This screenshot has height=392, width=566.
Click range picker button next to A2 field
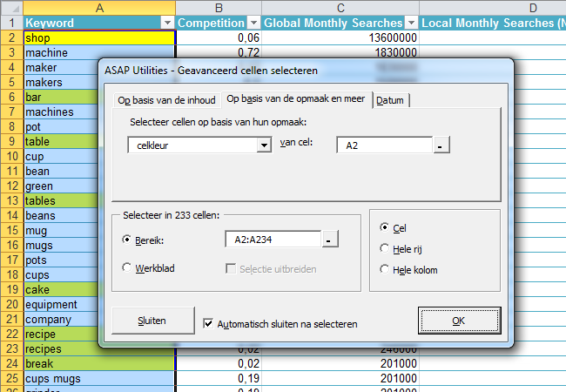(441, 145)
